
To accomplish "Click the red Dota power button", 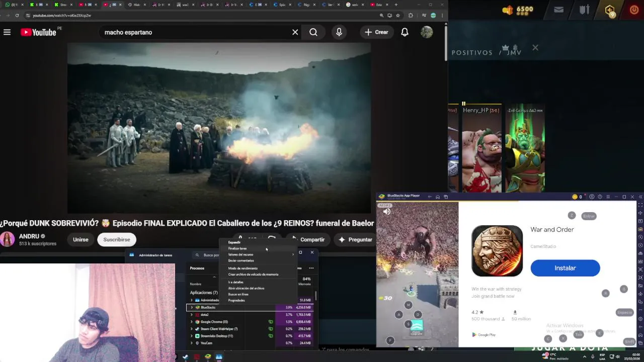I will [x=634, y=10].
